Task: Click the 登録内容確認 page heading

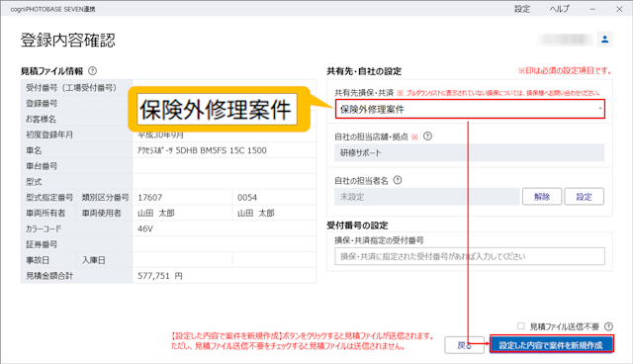Action: coord(68,41)
